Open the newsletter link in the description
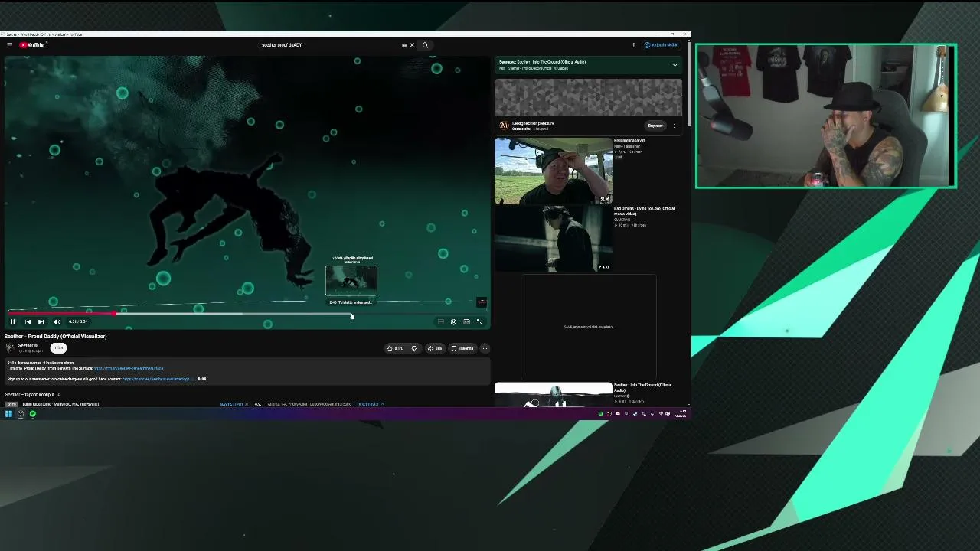Viewport: 980px width, 551px height. (x=157, y=379)
